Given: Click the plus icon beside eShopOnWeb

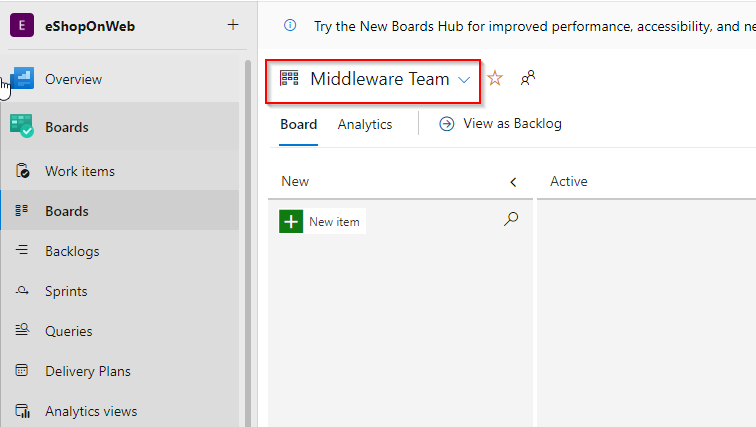Looking at the screenshot, I should click(233, 25).
